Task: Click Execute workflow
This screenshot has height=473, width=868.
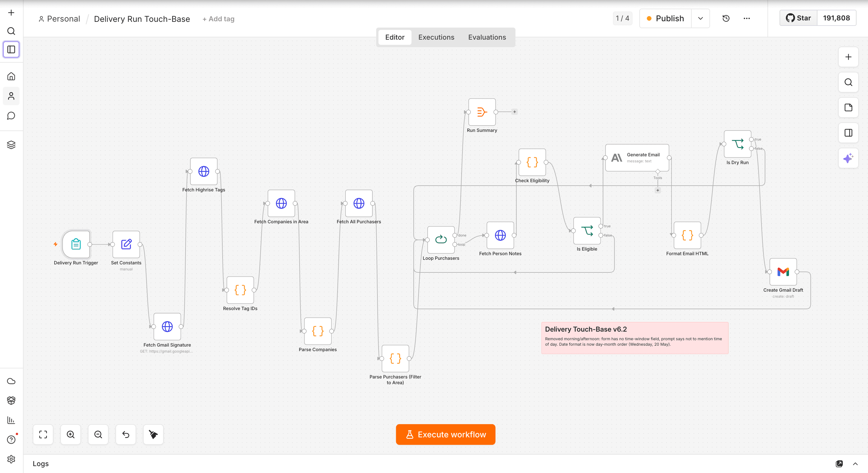Action: pyautogui.click(x=445, y=434)
